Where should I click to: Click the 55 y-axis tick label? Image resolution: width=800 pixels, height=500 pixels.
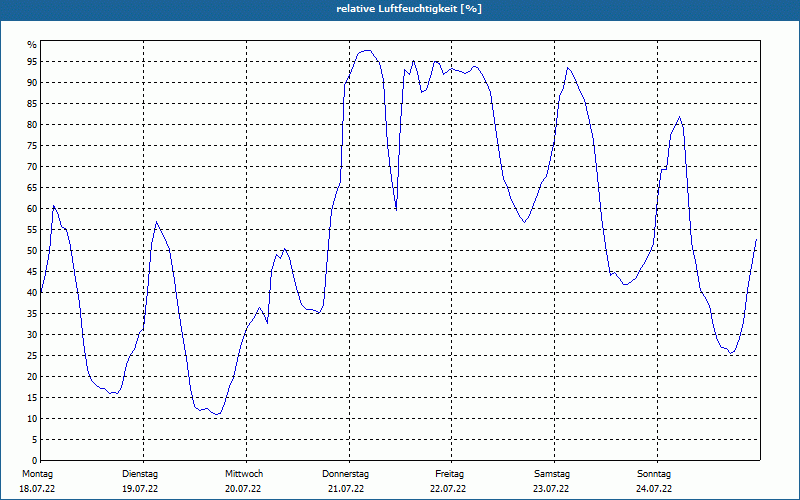tap(32, 230)
